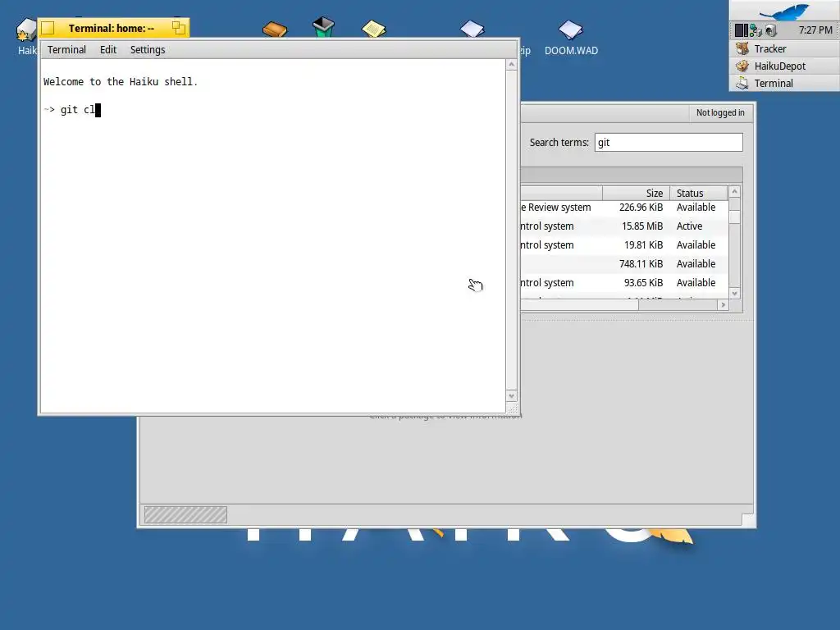Click the Terminal scrollbar down arrow
Screen dimensions: 840x630
(x=512, y=396)
